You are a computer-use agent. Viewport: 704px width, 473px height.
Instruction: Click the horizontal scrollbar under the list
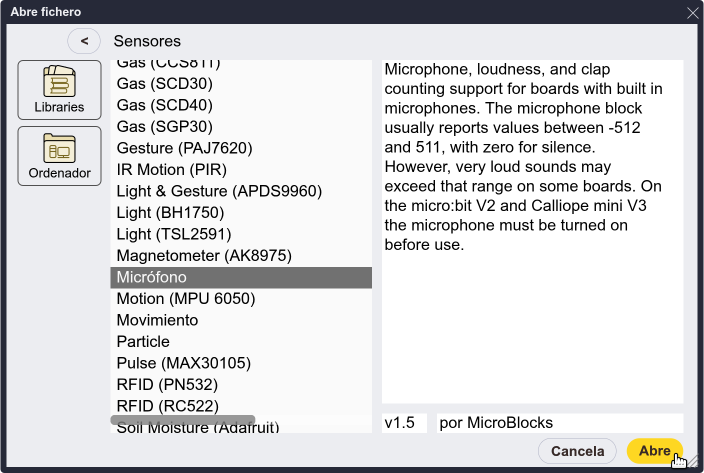(183, 420)
